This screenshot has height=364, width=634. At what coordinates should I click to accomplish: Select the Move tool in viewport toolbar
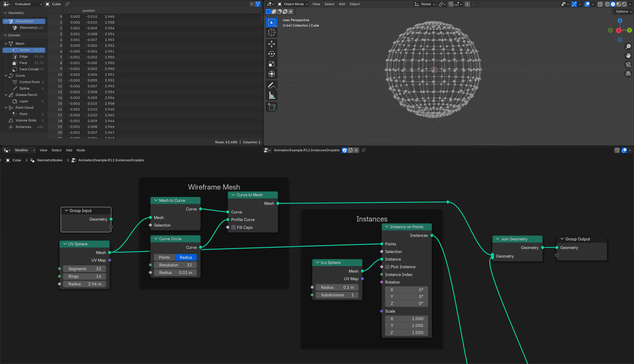tap(272, 44)
